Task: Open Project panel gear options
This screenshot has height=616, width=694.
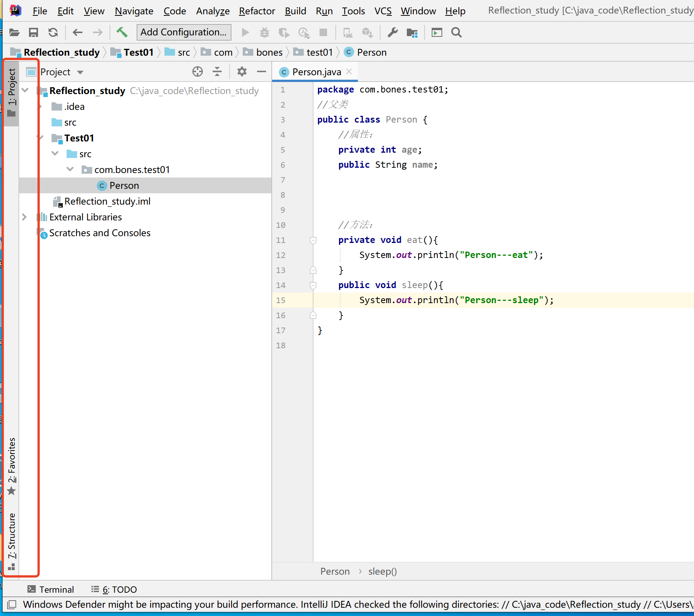Action: 242,71
